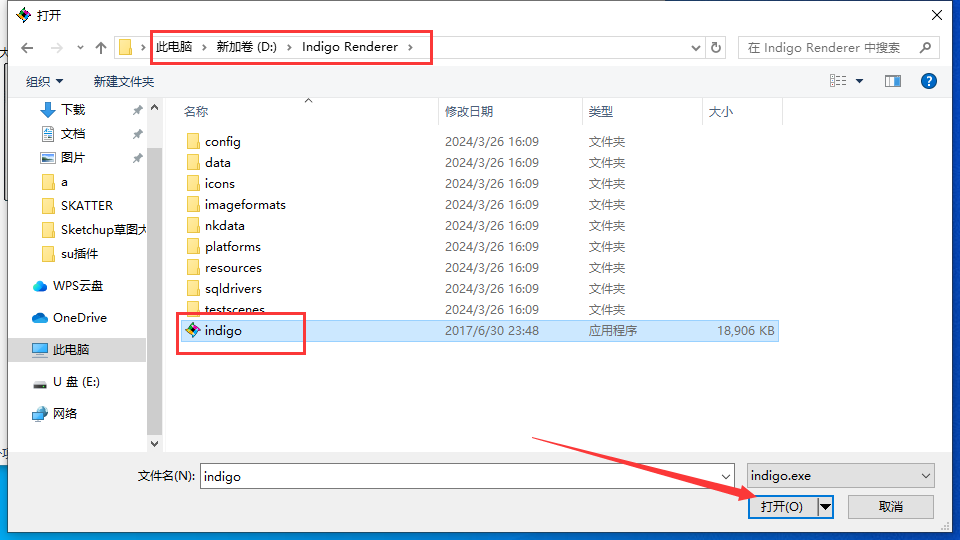The image size is (960, 540).
Task: Expand chevron between 此电脑 and 新加卷
Action: tap(204, 47)
